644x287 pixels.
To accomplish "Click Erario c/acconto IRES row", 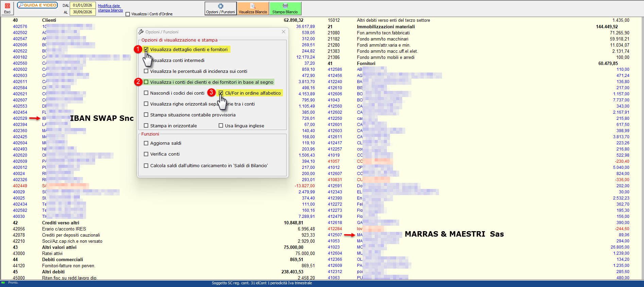I will (64, 229).
